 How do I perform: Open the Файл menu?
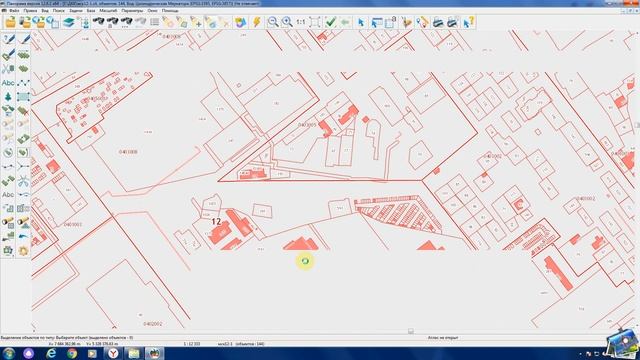[14, 11]
